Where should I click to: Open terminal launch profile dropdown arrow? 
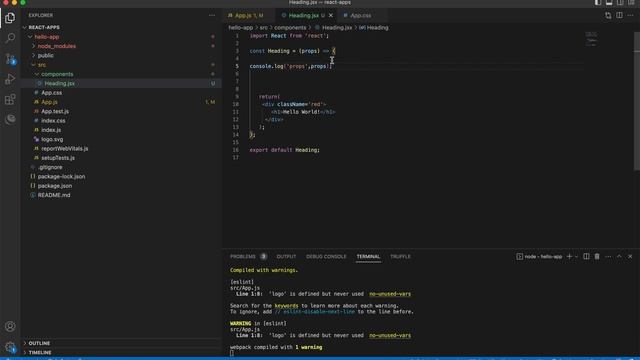pos(576,256)
